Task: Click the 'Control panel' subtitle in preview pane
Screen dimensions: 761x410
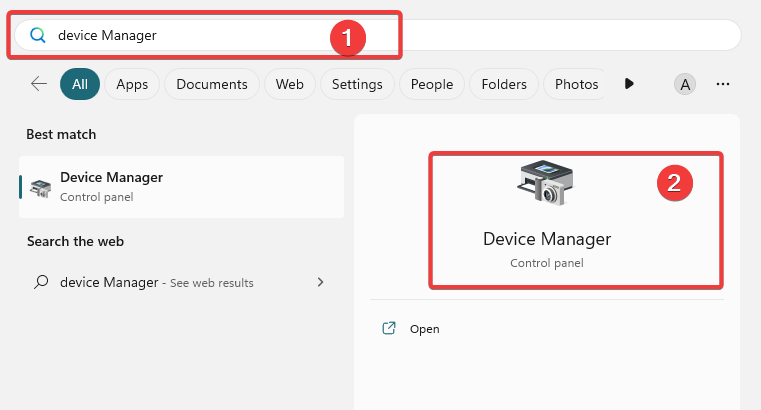Action: point(546,263)
